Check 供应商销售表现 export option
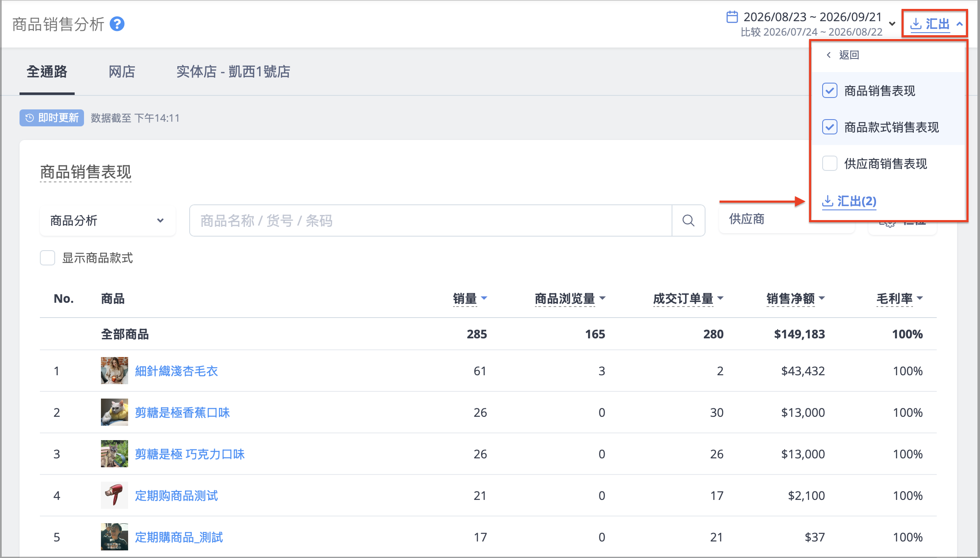Viewport: 980px width, 558px height. tap(829, 164)
